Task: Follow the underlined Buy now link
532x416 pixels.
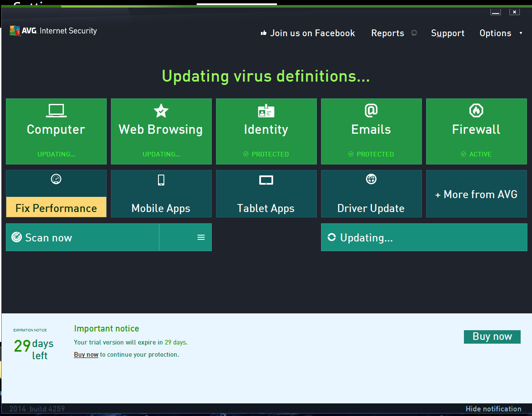Action: pos(86,355)
